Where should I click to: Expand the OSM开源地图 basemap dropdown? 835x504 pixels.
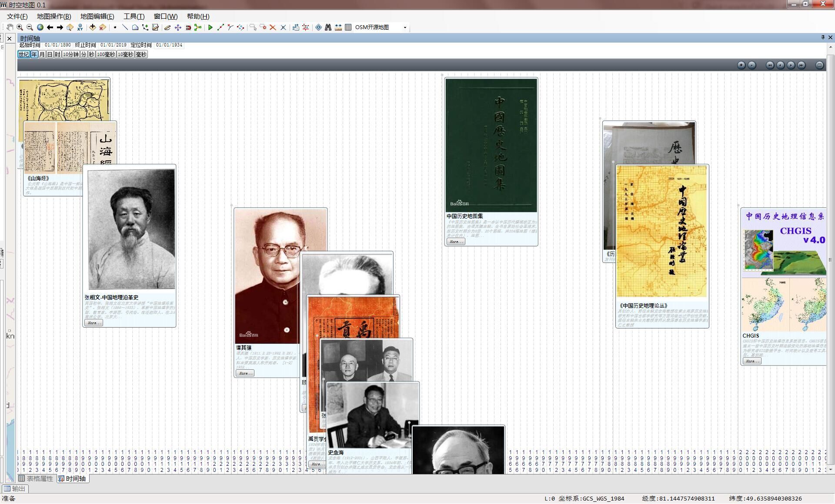click(x=405, y=27)
